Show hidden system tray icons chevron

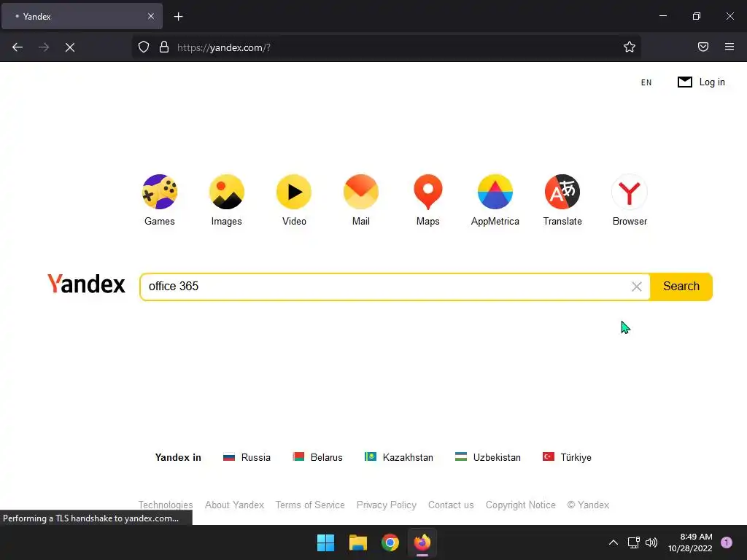[613, 542]
